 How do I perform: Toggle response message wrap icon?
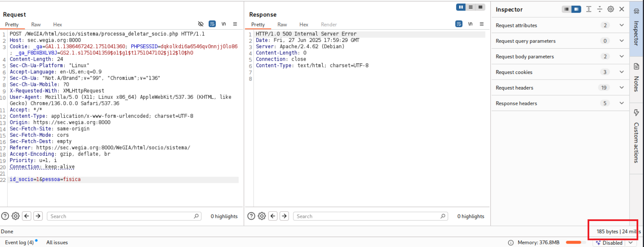[459, 24]
